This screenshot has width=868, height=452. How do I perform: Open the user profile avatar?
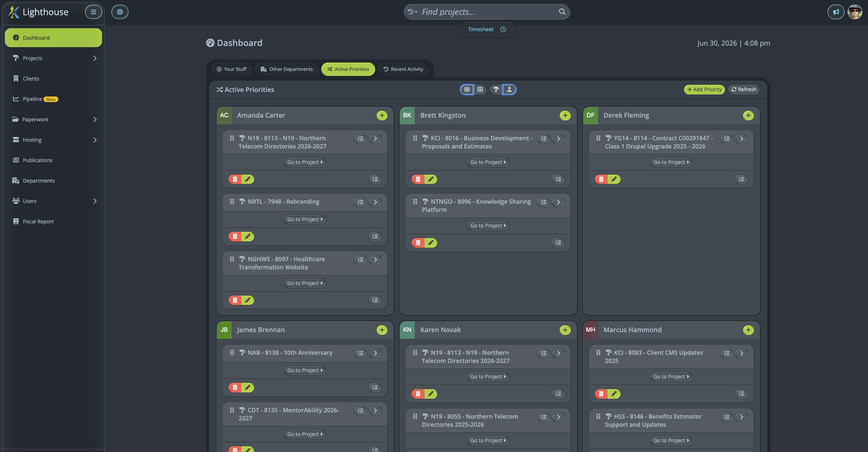(x=855, y=12)
